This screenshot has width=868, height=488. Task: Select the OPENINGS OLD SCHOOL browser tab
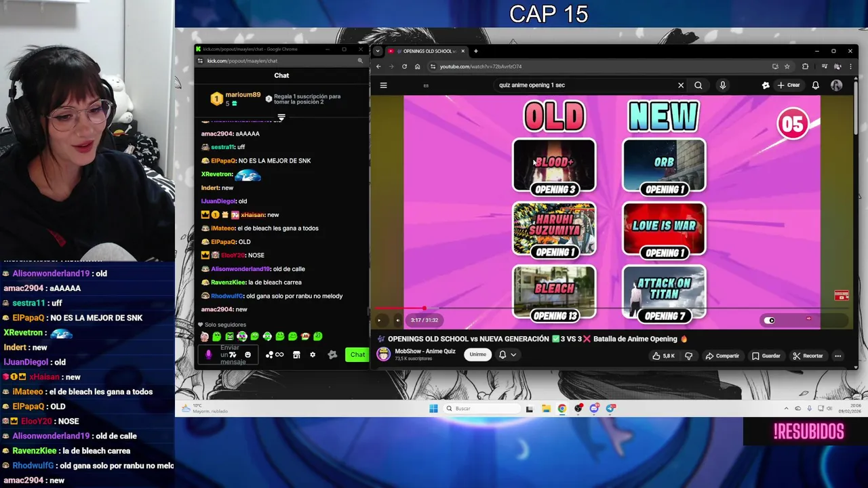click(x=426, y=51)
